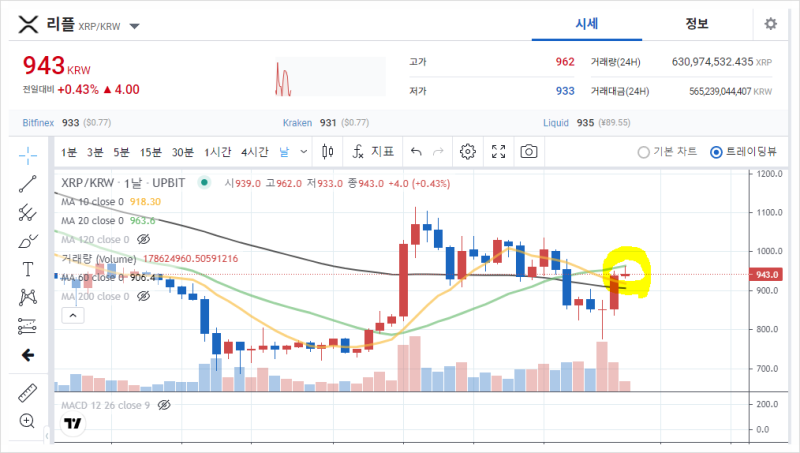Click the TradingView logo

[x=73, y=423]
